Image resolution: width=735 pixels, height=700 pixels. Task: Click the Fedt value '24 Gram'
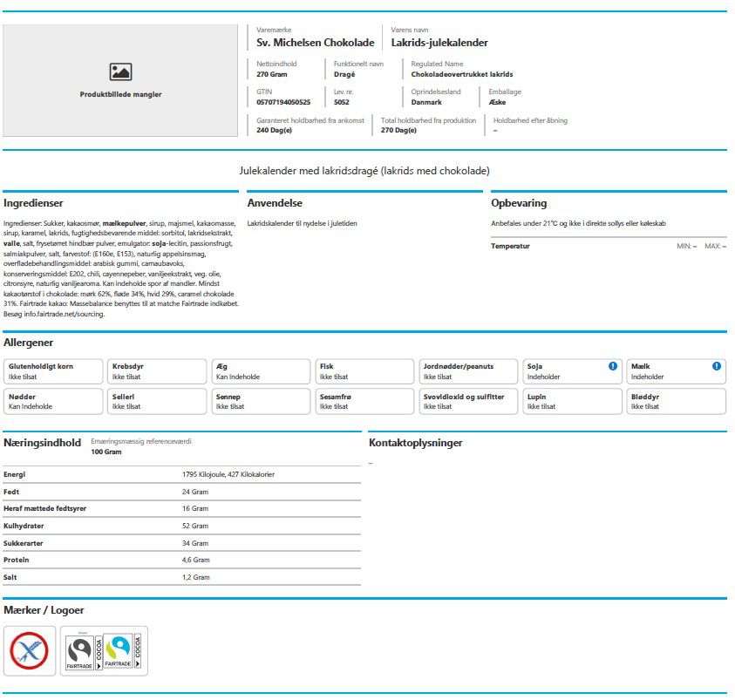click(x=195, y=492)
